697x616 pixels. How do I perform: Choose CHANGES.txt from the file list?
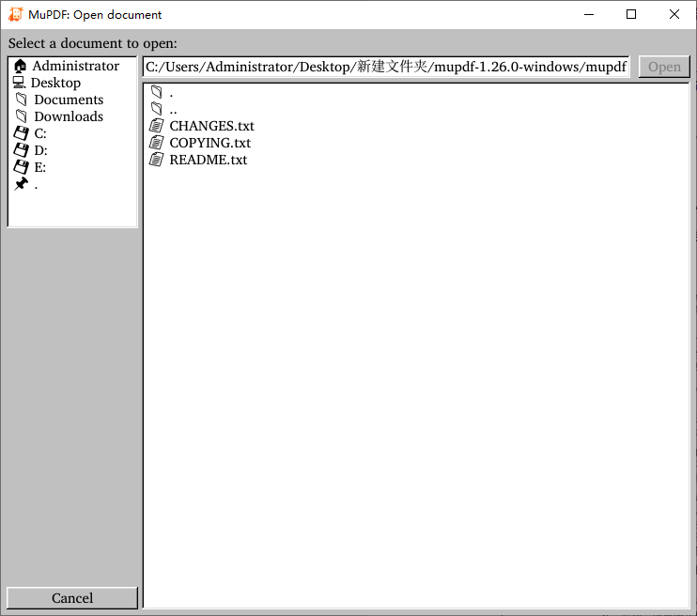(x=211, y=126)
